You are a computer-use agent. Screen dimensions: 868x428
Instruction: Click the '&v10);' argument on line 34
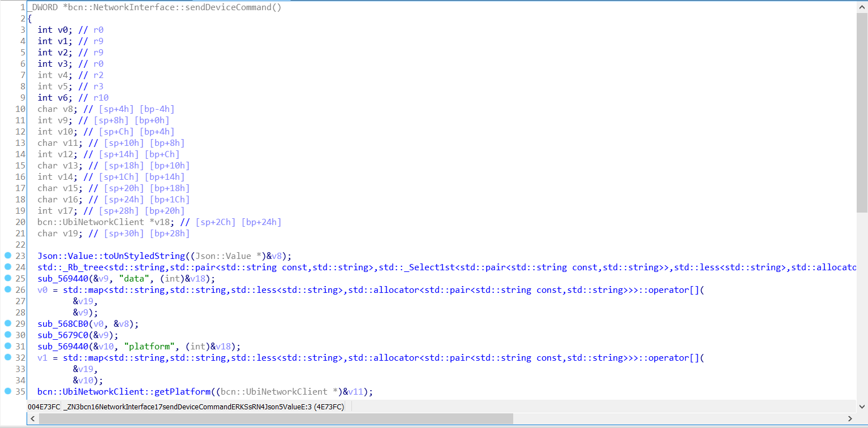(x=88, y=381)
